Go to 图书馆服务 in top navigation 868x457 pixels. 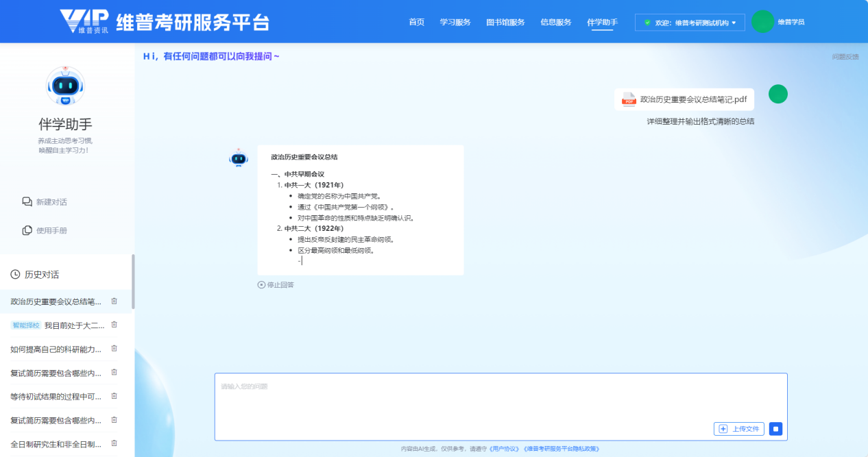pyautogui.click(x=505, y=23)
